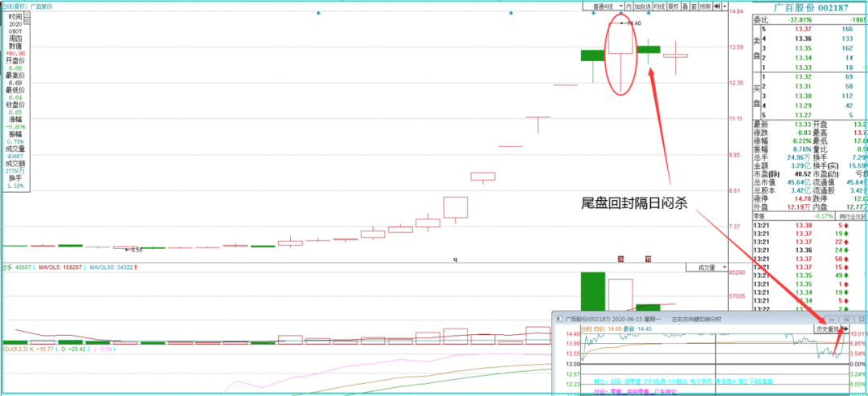The width and height of the screenshot is (868, 396).
Task: Click the small q marker below the candles
Action: point(455,259)
